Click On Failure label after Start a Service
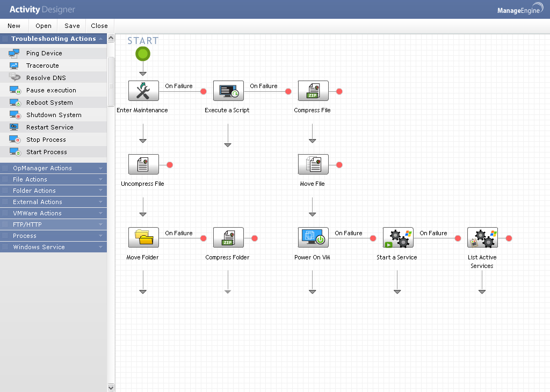 (x=433, y=233)
